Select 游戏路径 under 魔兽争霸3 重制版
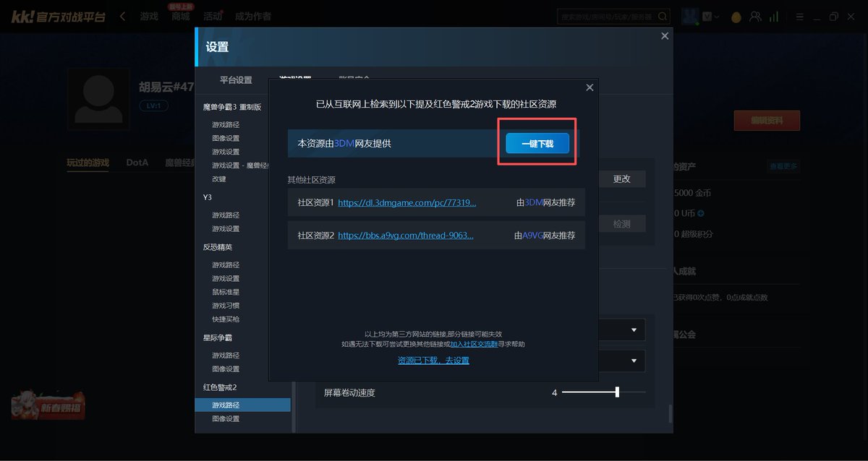This screenshot has width=868, height=461. tap(226, 125)
